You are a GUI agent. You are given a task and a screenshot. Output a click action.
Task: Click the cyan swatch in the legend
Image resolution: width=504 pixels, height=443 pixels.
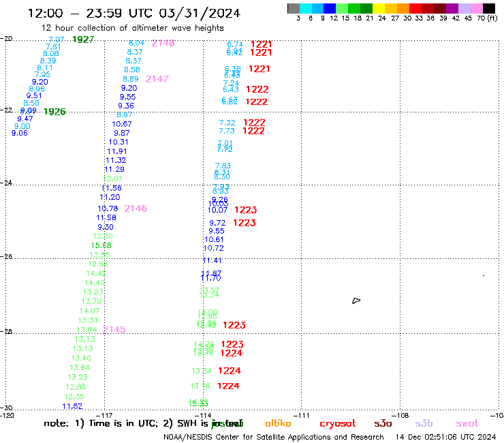click(306, 8)
